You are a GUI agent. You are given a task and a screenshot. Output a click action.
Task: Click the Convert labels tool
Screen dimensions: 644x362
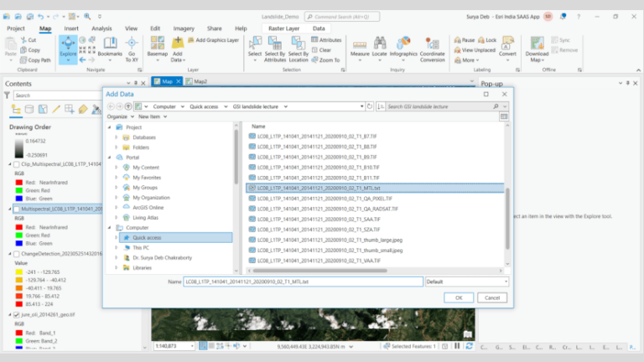coord(507,49)
